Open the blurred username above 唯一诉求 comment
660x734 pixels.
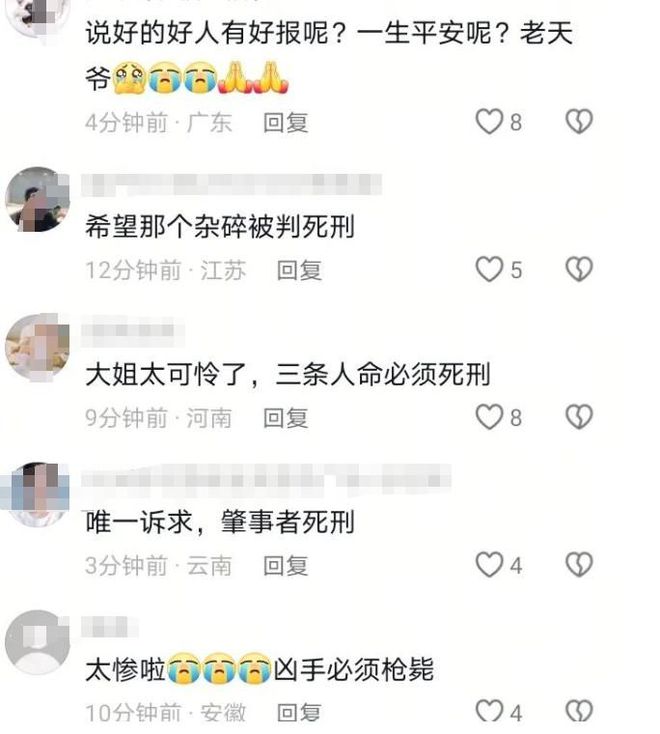(x=266, y=479)
